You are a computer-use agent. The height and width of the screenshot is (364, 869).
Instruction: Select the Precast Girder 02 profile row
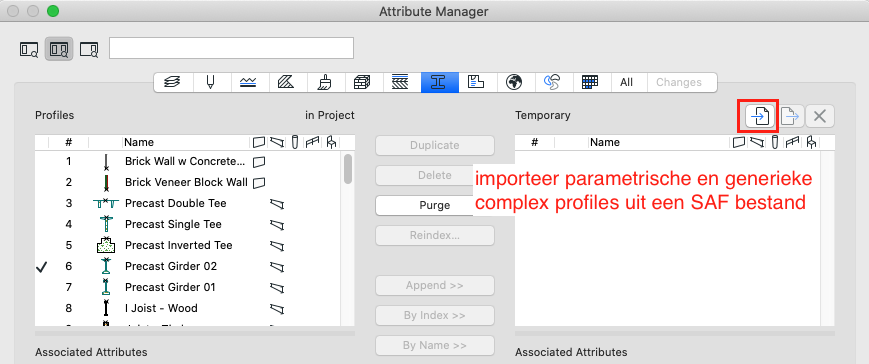188,266
